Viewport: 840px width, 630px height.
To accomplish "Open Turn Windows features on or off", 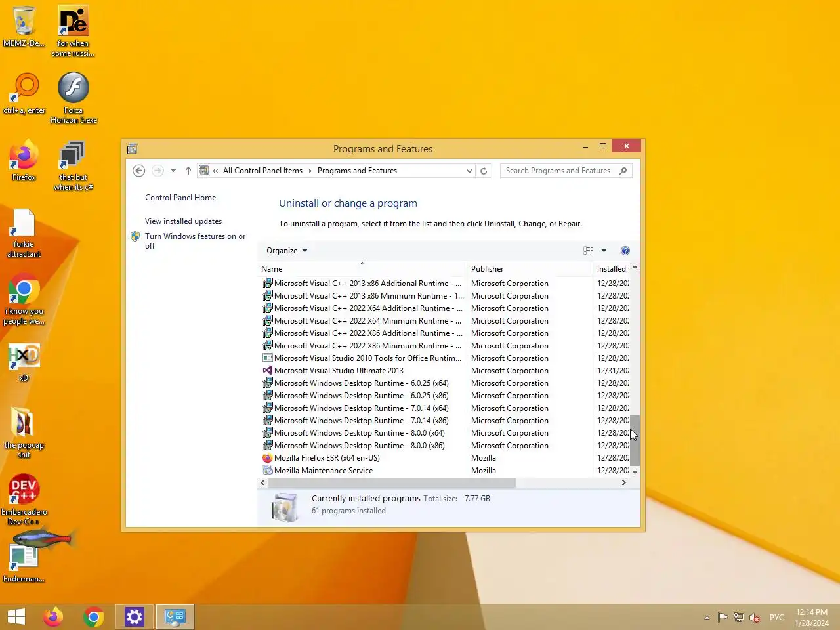I will point(195,241).
